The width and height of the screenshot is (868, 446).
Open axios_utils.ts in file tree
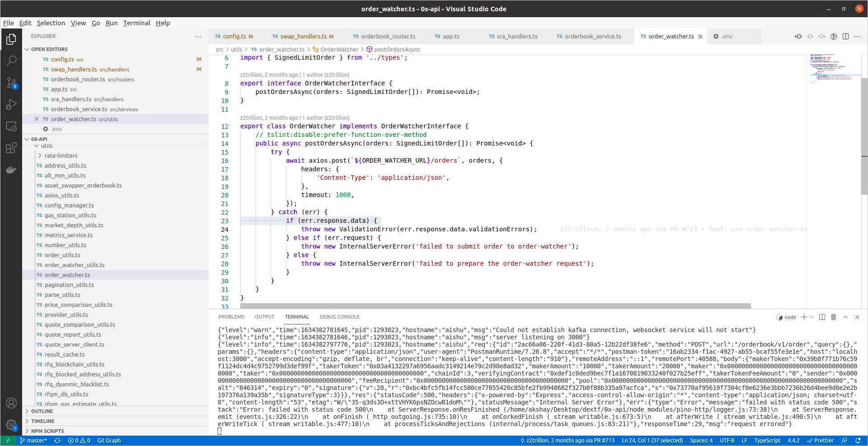61,196
